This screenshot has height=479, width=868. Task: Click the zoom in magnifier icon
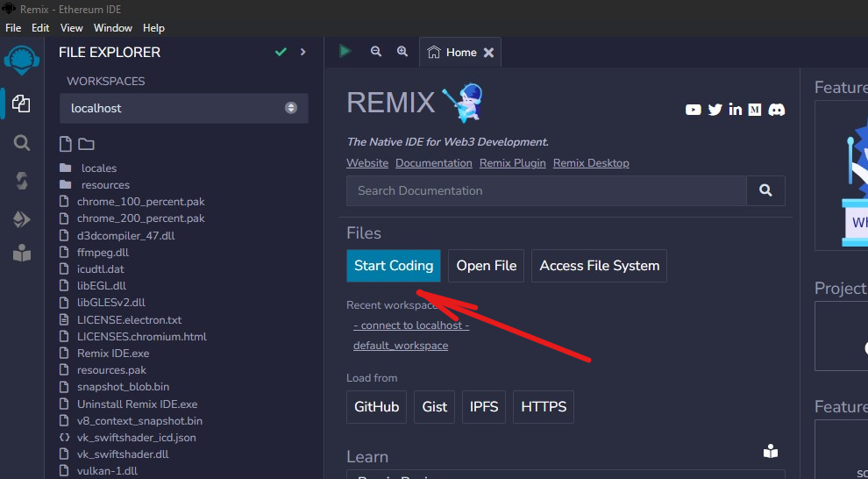tap(402, 52)
